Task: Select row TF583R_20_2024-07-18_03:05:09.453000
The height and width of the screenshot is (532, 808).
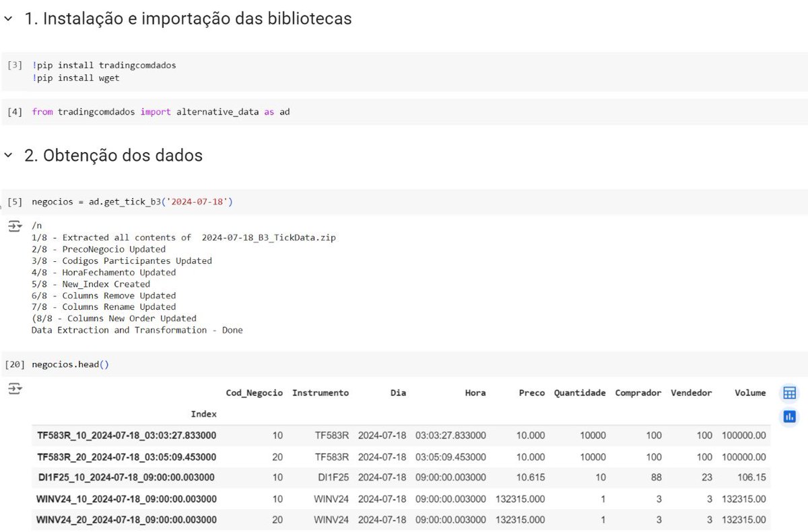Action: (x=401, y=457)
